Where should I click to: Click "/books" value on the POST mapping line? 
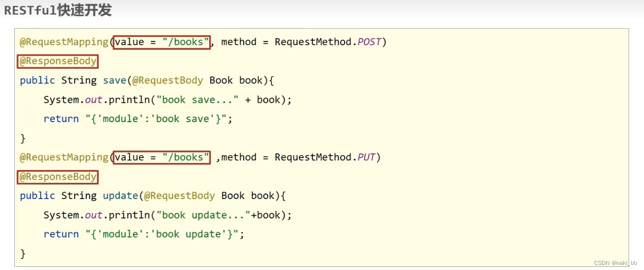click(186, 42)
